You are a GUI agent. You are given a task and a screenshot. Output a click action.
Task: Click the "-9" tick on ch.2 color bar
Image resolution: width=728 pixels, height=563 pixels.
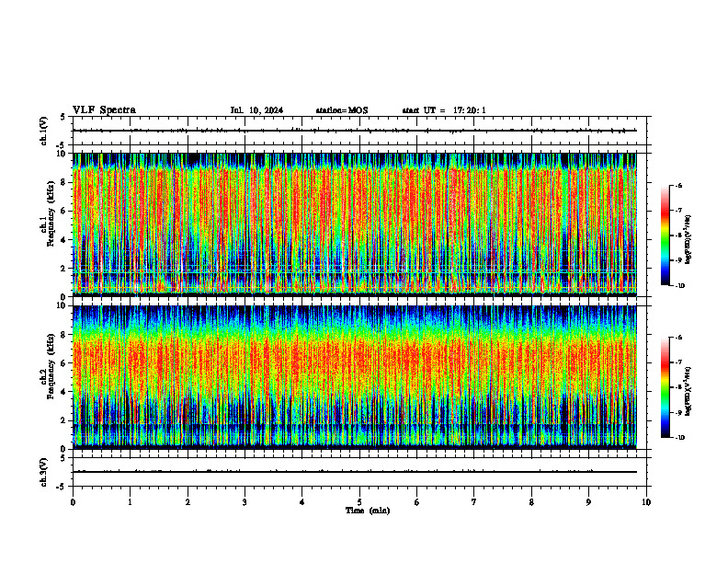(x=678, y=412)
